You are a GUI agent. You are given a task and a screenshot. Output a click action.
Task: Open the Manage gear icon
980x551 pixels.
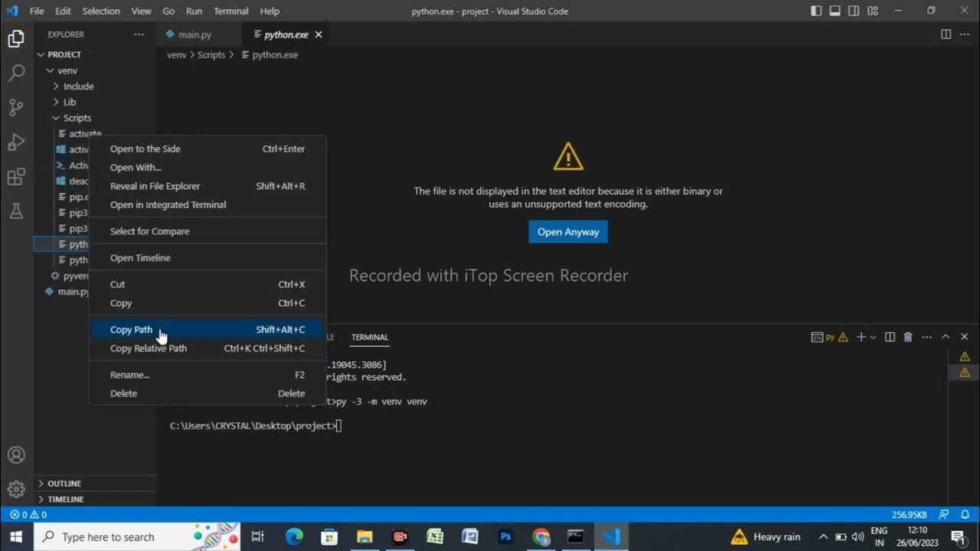pyautogui.click(x=16, y=489)
